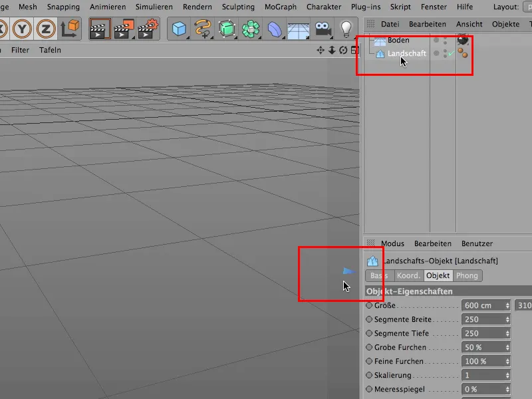Toggle viewport layout maximize icon
This screenshot has width=532, height=399.
click(355, 51)
